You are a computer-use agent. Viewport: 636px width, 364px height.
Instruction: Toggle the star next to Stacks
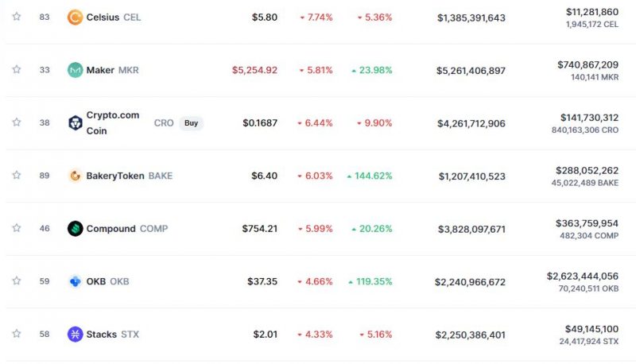point(16,334)
